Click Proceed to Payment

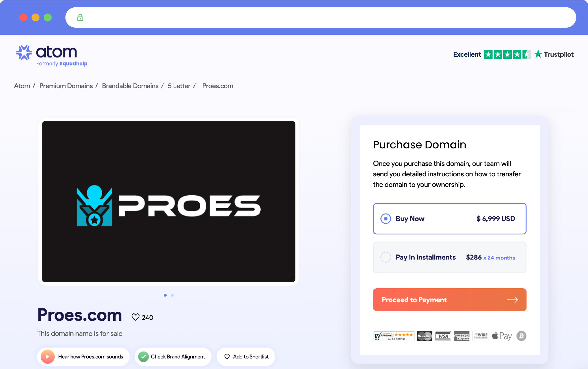point(450,300)
